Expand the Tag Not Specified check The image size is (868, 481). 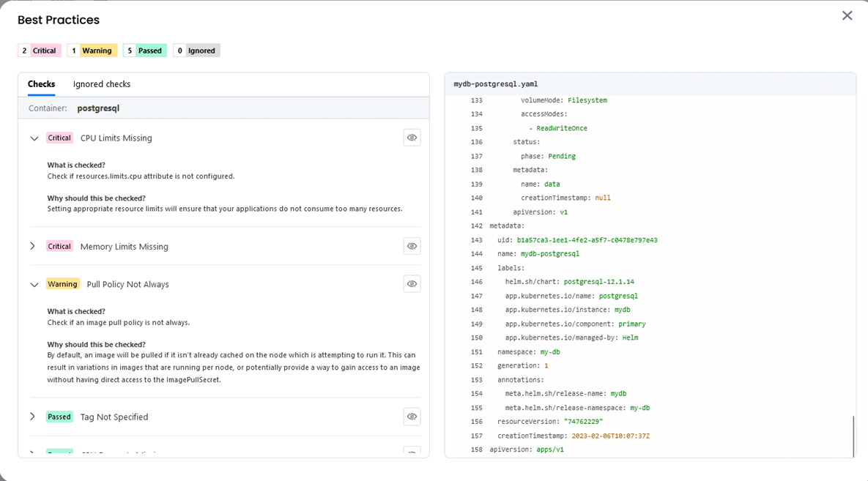click(32, 416)
